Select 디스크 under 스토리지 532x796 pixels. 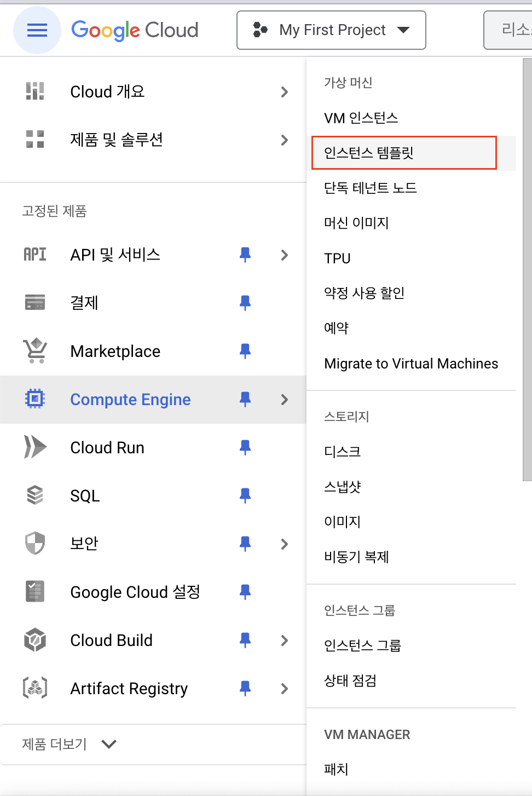pyautogui.click(x=342, y=452)
